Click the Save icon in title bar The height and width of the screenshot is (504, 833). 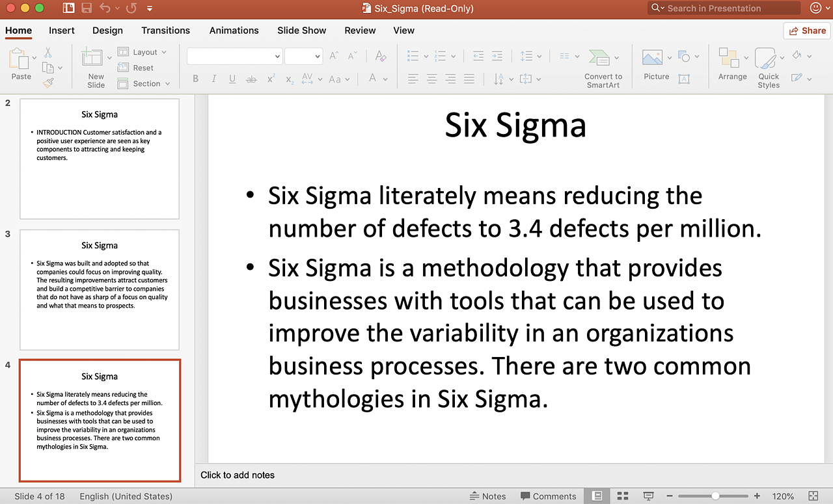click(87, 8)
